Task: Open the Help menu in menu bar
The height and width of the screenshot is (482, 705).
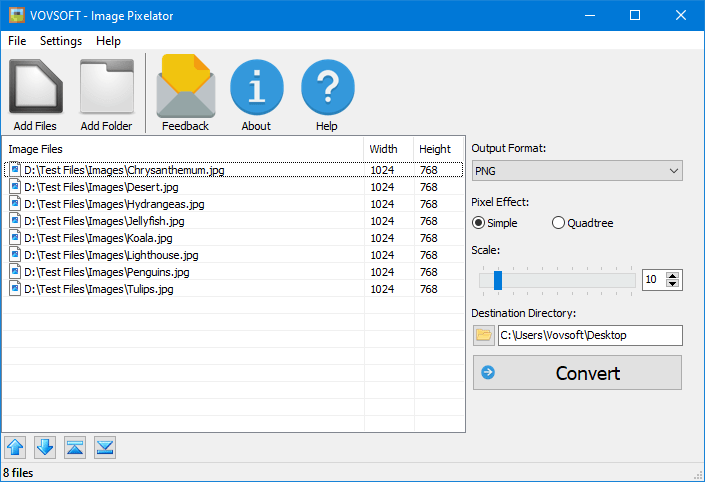Action: (x=108, y=41)
